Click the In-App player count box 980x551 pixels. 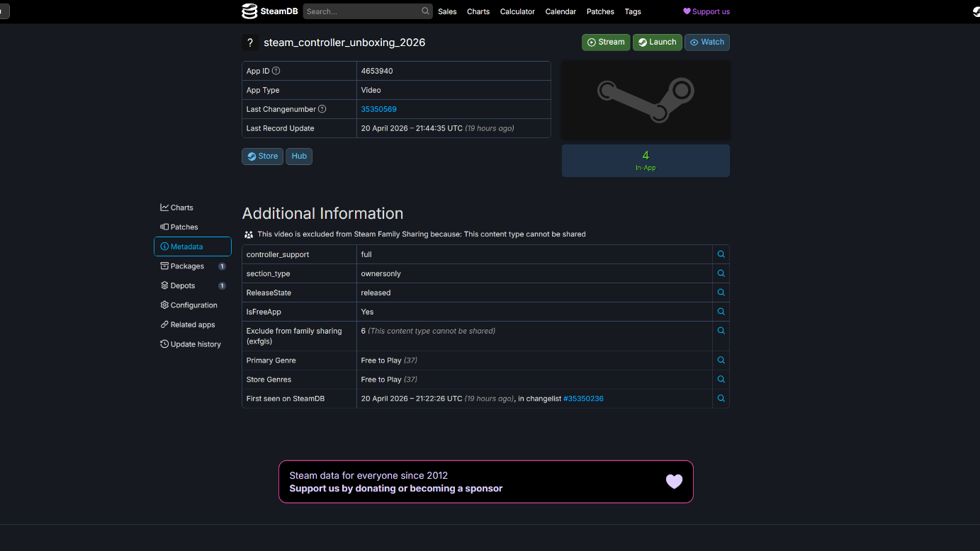pyautogui.click(x=646, y=161)
